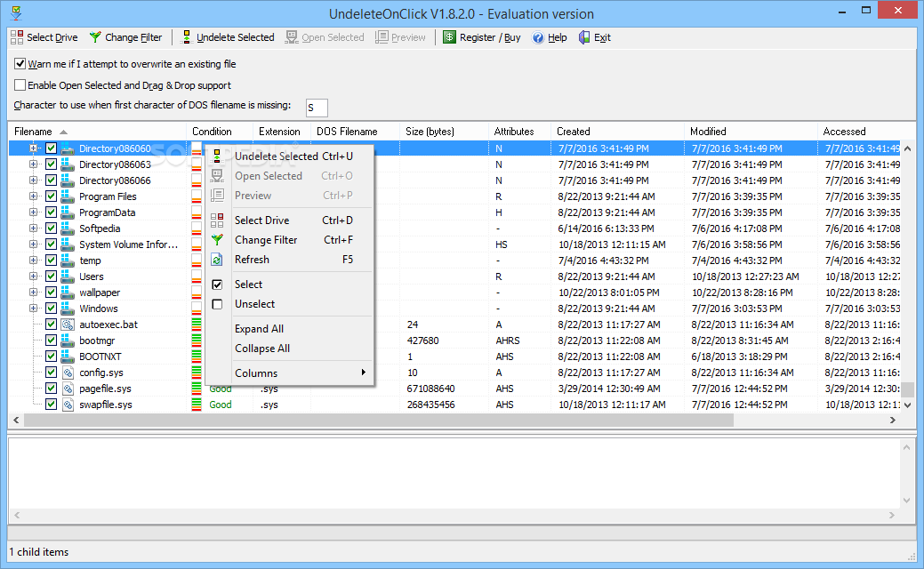Click the file icon of pagefile.sys

click(x=68, y=389)
